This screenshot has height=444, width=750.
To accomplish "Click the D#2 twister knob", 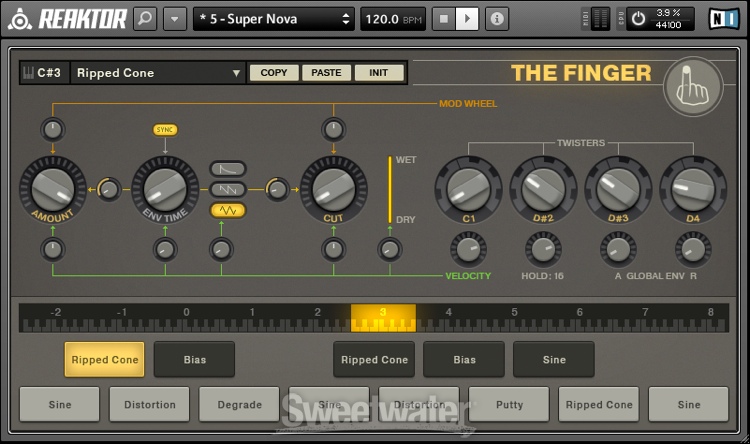I will pyautogui.click(x=543, y=189).
